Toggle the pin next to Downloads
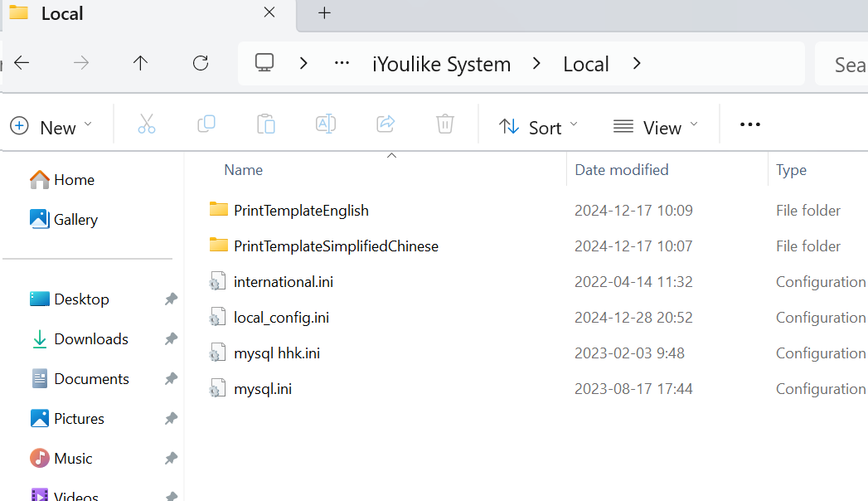 pyautogui.click(x=171, y=339)
